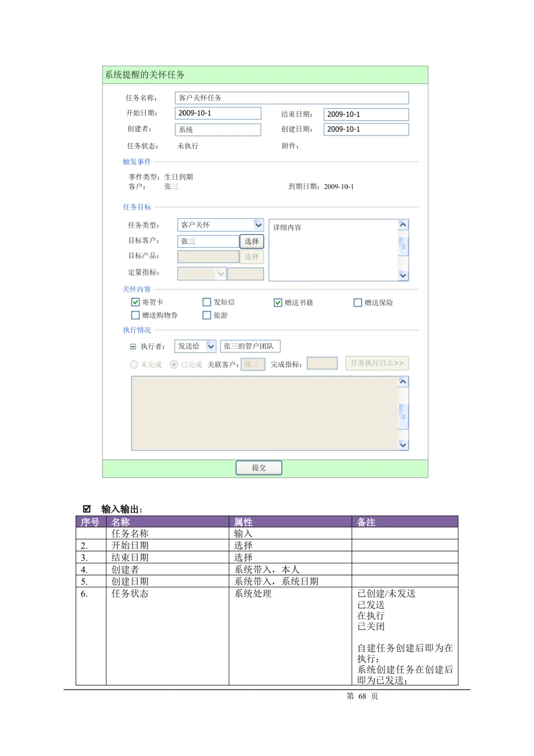Open the 定量指标 dropdown
Screen dimensions: 534x756
(222, 274)
